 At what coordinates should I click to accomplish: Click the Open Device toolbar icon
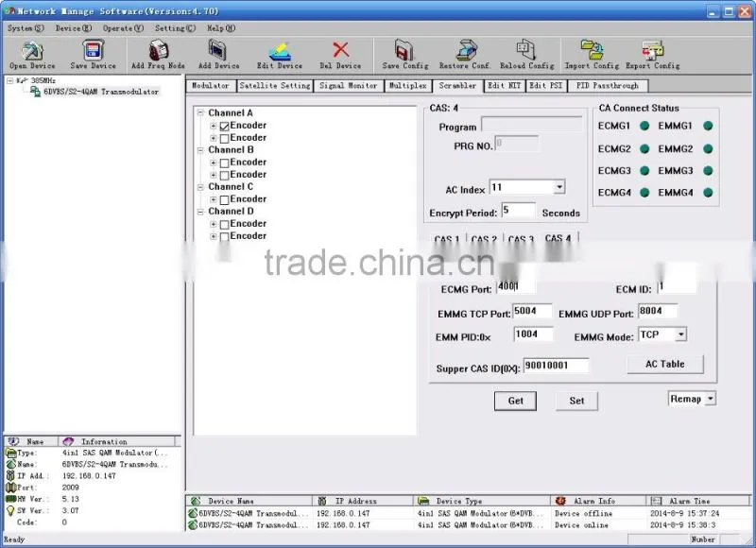click(32, 55)
